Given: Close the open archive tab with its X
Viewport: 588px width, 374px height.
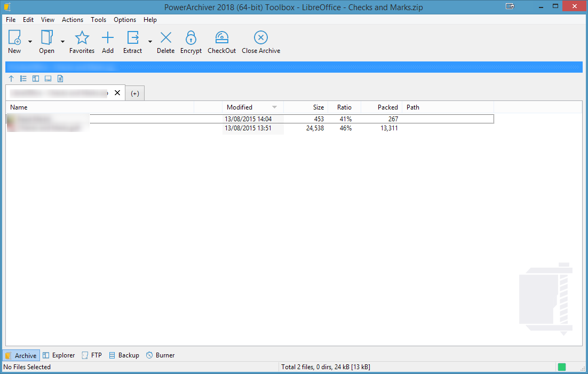Looking at the screenshot, I should tap(117, 93).
